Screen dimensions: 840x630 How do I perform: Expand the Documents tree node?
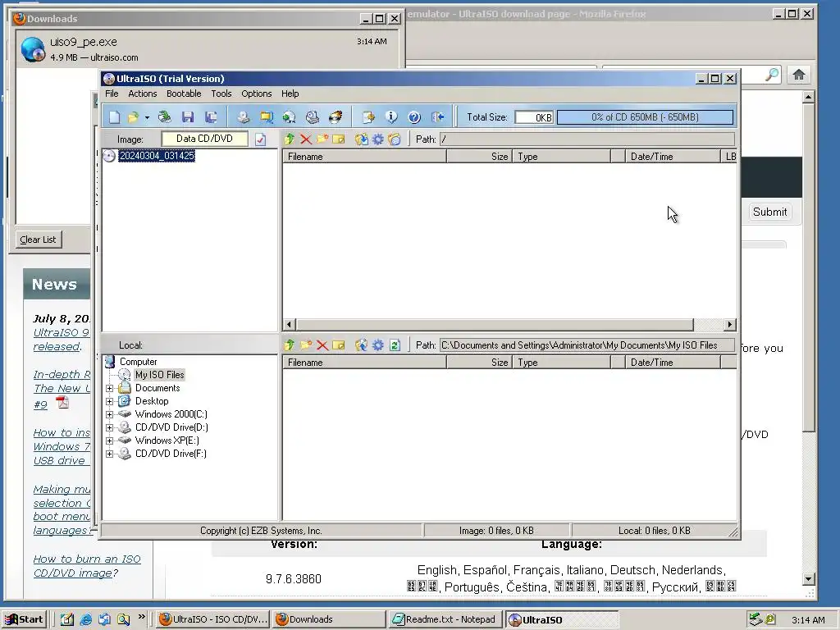point(109,388)
